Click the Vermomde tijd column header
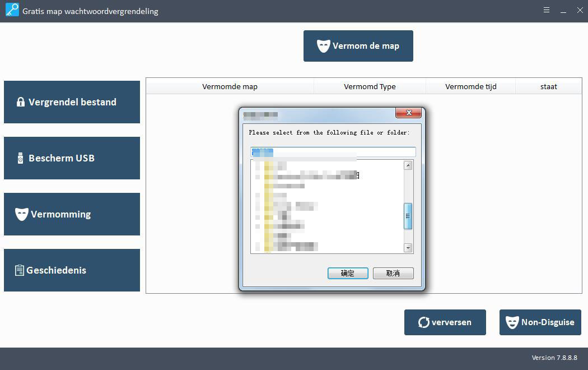 pos(470,87)
